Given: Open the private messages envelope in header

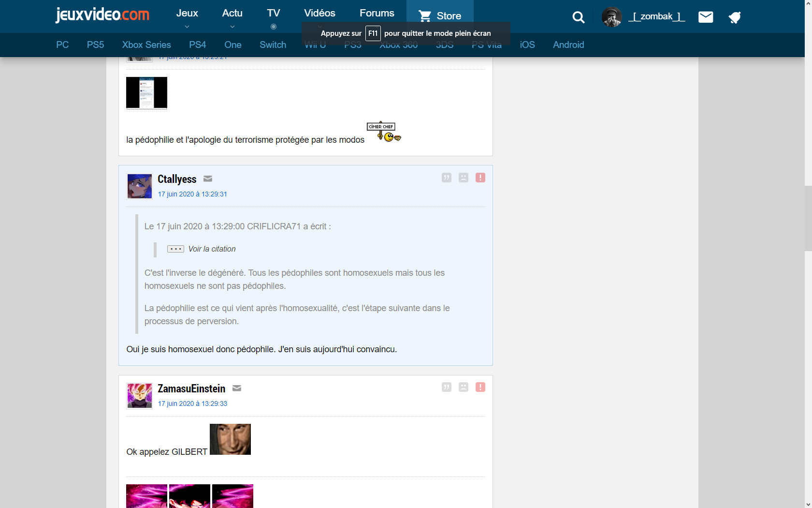Looking at the screenshot, I should point(706,17).
